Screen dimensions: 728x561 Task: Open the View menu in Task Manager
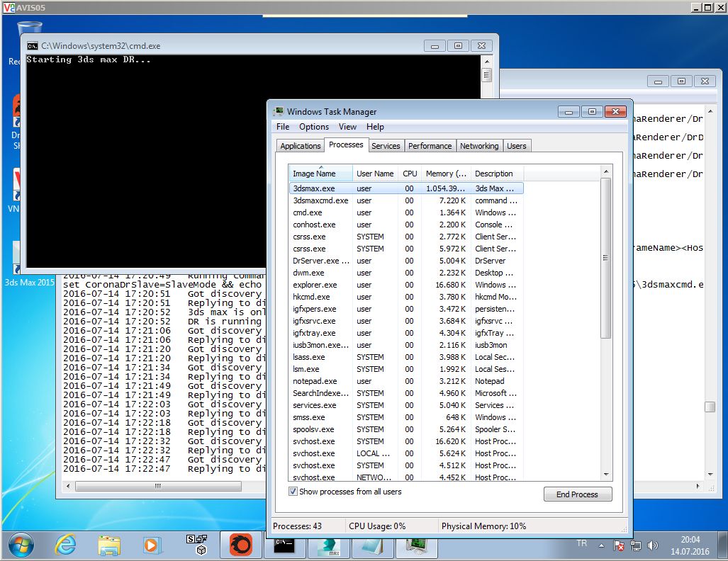click(347, 127)
